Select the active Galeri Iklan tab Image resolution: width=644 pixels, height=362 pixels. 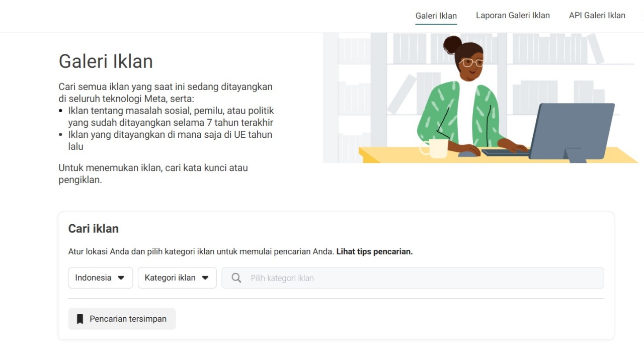[x=436, y=15]
